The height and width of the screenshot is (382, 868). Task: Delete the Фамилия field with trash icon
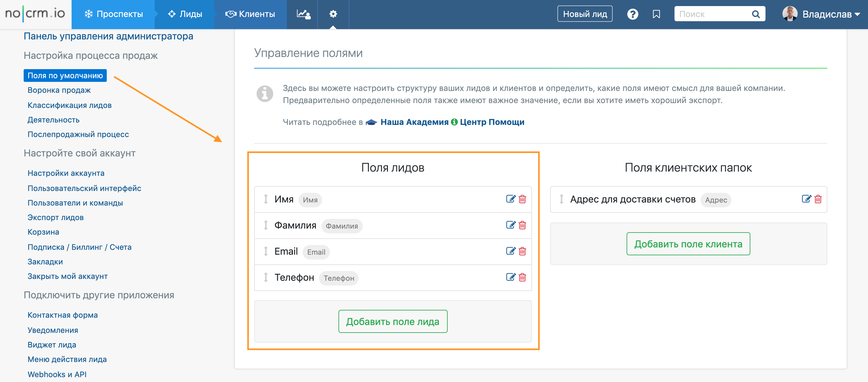click(x=522, y=225)
